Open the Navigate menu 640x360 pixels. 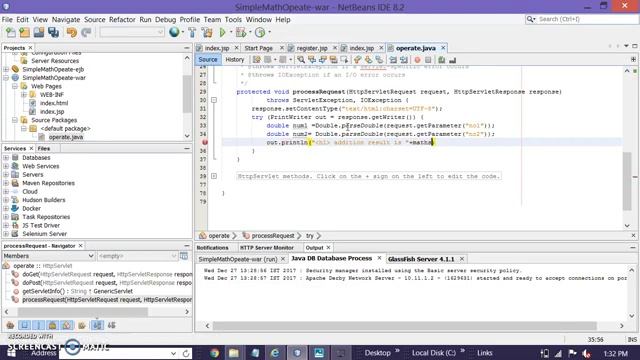point(66,20)
